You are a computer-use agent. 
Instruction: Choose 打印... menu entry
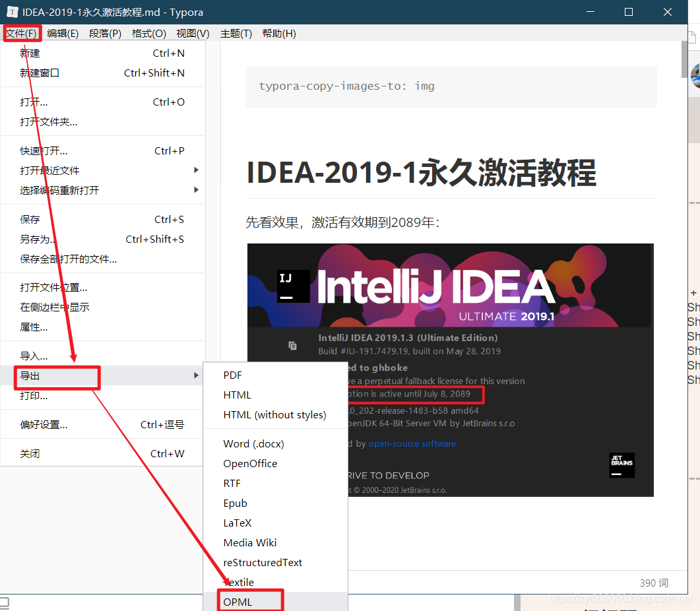pos(102,396)
